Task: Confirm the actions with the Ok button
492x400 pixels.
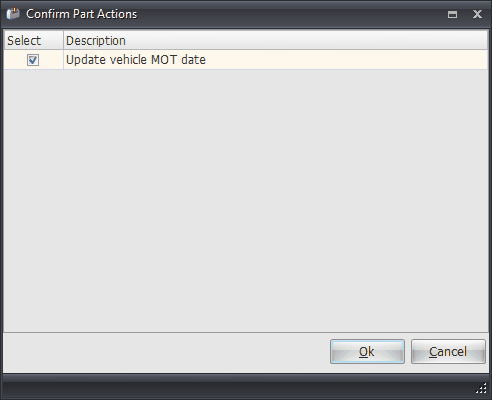Action: tap(367, 352)
